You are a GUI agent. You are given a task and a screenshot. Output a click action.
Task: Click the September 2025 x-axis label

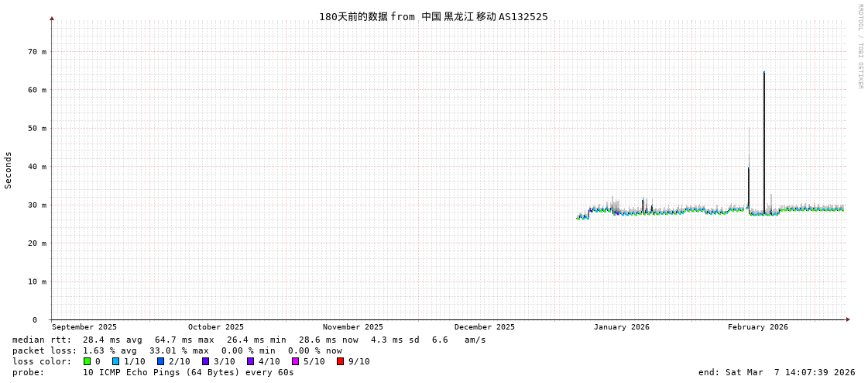84,327
